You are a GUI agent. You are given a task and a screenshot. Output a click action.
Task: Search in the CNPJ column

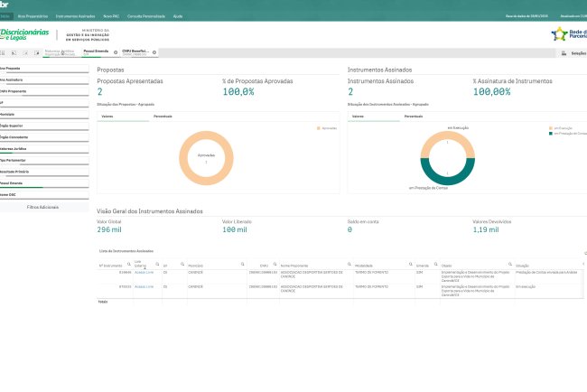coord(275,265)
